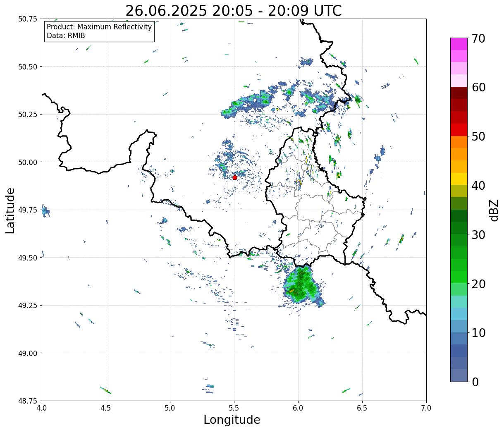Viewport: 504px width, 430px height.
Task: Click the latitude tick label 50.00
Action: pos(28,162)
